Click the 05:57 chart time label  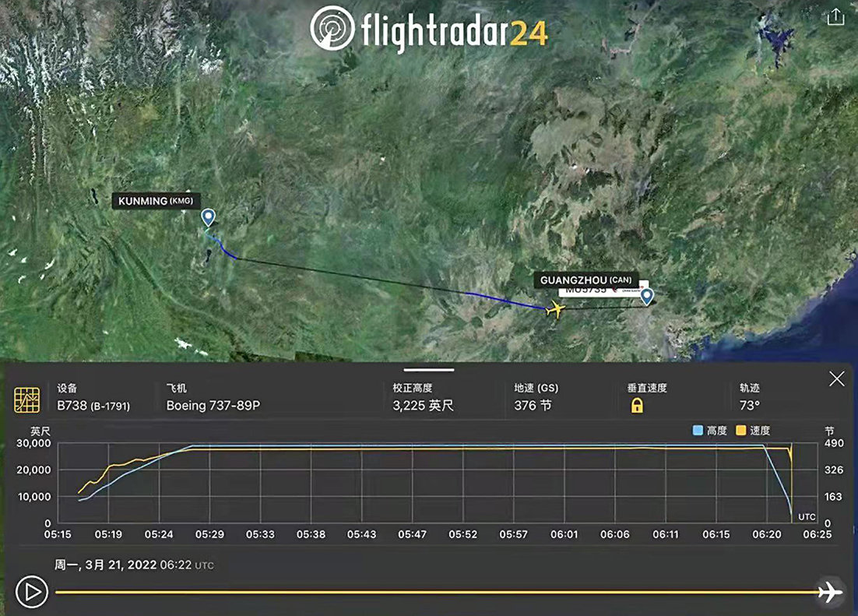(x=513, y=534)
